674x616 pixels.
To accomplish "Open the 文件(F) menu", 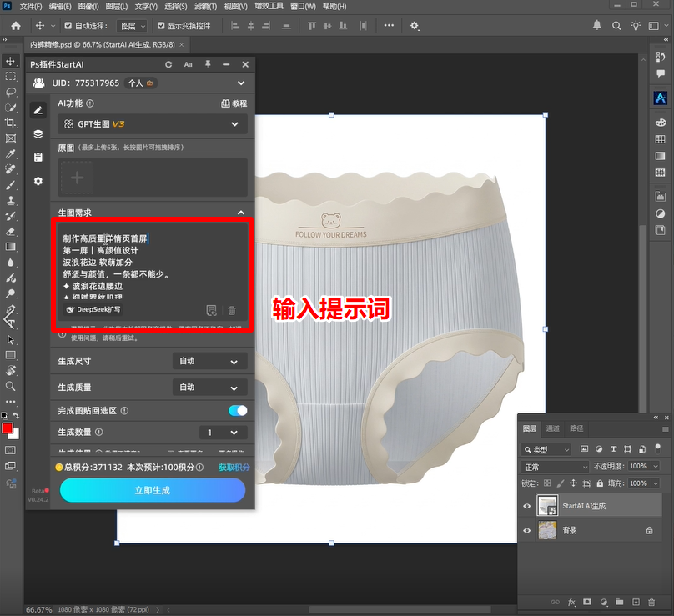I will 31,7.
